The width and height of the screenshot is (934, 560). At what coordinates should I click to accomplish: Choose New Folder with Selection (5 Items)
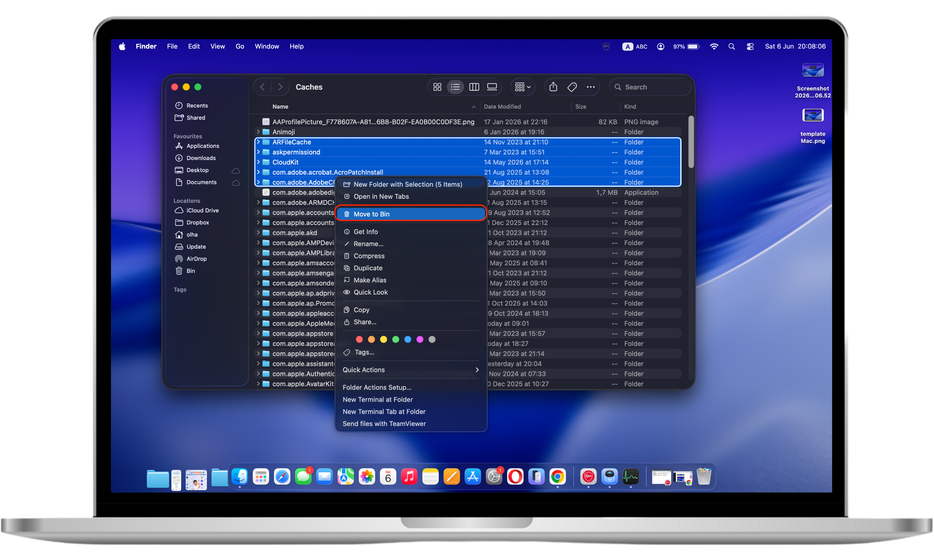410,184
